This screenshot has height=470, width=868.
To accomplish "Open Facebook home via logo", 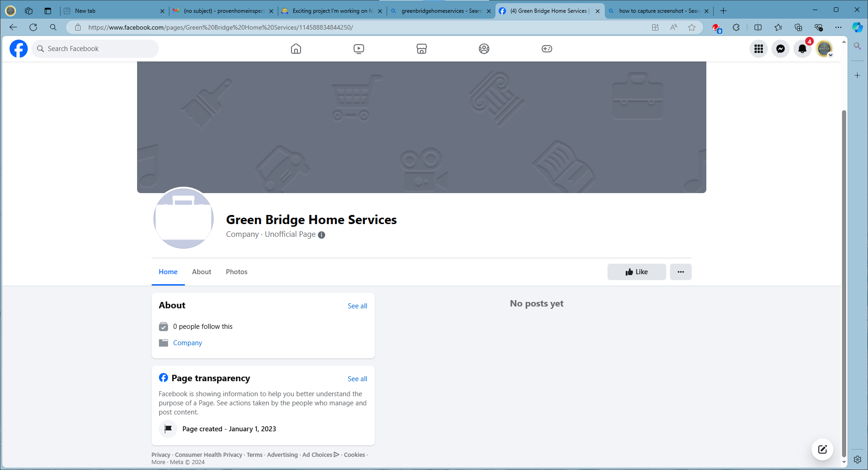I will tap(19, 49).
